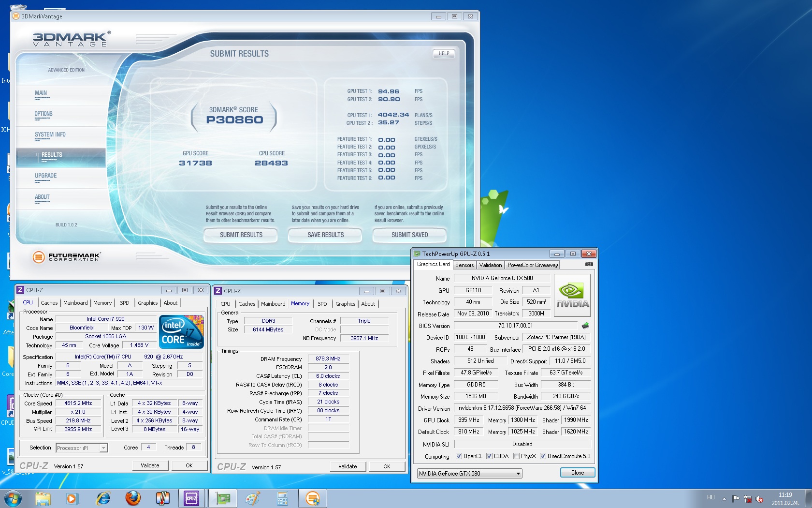The height and width of the screenshot is (508, 812).
Task: Select RESULTS in 3DMark Vantage sidebar
Action: pyautogui.click(x=61, y=157)
